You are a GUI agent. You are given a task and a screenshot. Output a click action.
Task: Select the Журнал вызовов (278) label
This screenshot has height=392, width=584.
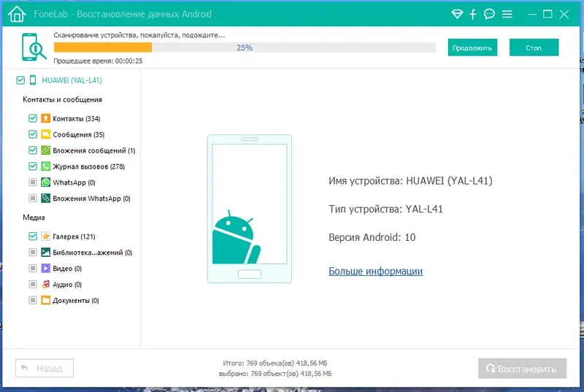pyautogui.click(x=88, y=166)
